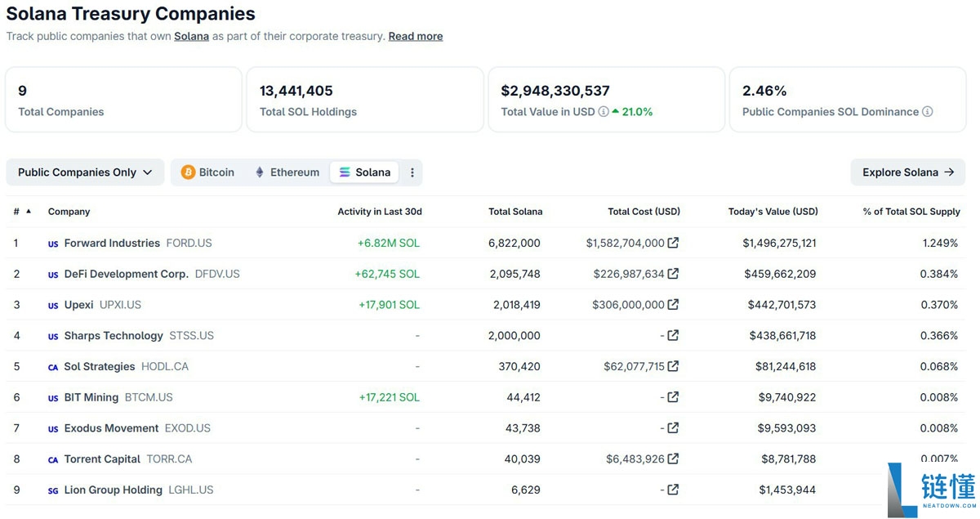The image size is (980, 519).
Task: Open external link icon in Sol Strategies row
Action: click(x=673, y=366)
